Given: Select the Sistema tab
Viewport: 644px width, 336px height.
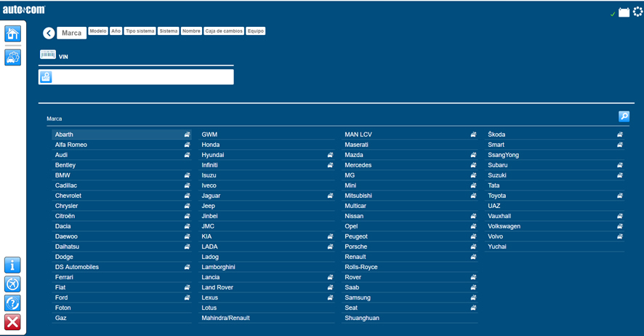Looking at the screenshot, I should pyautogui.click(x=169, y=31).
